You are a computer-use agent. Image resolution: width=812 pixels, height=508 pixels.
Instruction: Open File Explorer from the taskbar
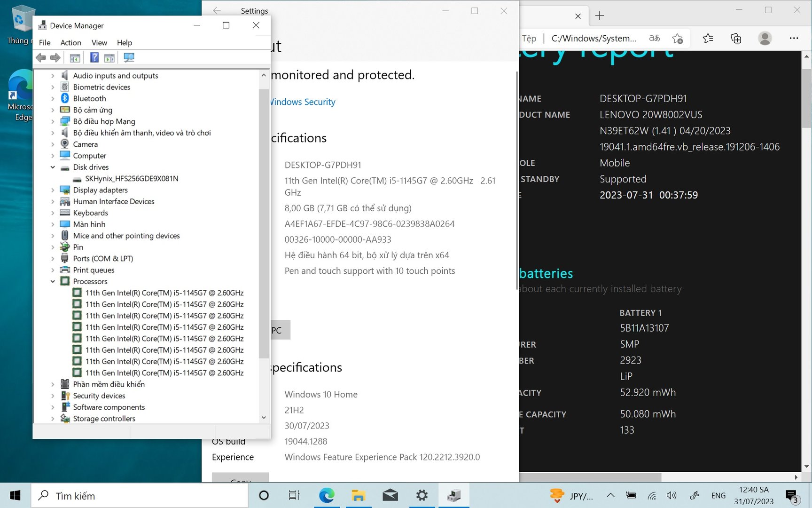coord(358,495)
